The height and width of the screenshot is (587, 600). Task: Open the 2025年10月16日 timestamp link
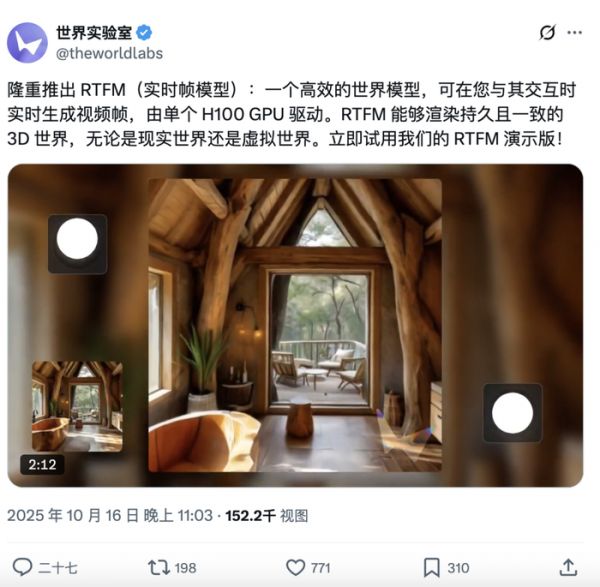click(110, 515)
